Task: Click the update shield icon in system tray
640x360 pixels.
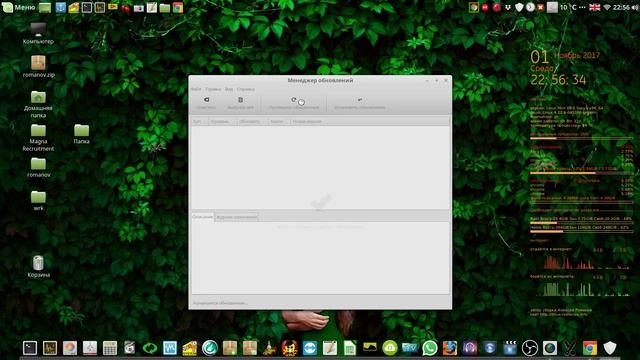Action: coord(519,7)
